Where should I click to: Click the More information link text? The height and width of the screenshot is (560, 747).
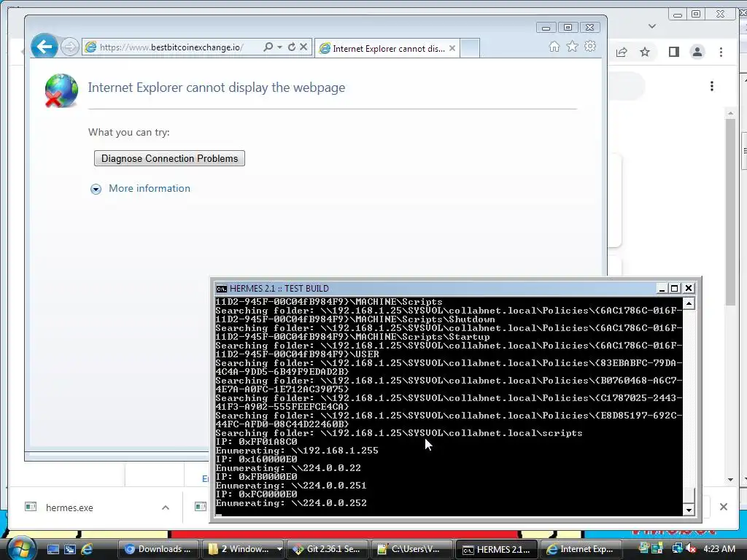[x=149, y=188]
